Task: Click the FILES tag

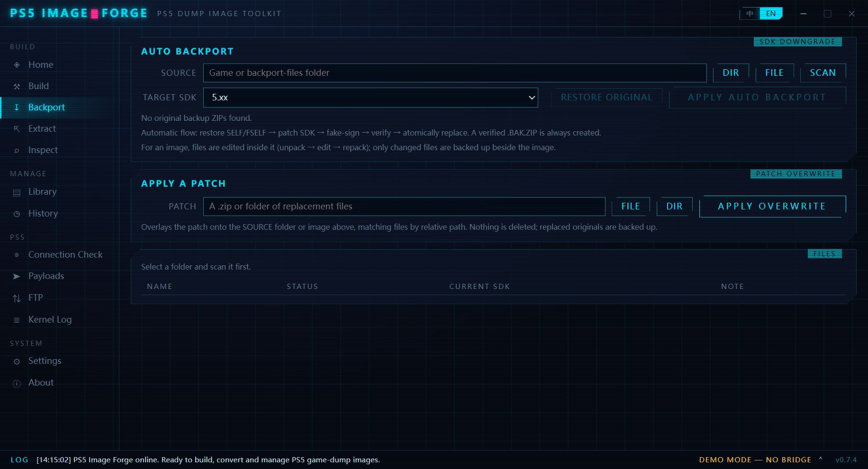Action: tap(825, 254)
